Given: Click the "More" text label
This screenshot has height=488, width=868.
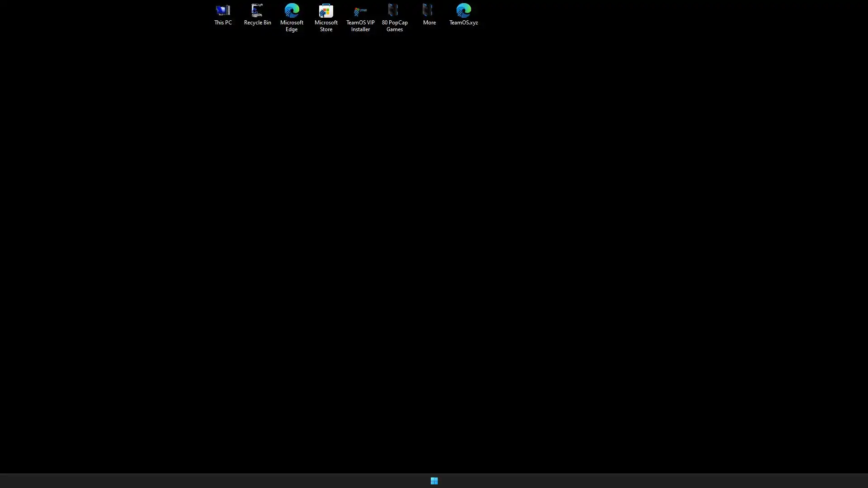Looking at the screenshot, I should click(429, 23).
